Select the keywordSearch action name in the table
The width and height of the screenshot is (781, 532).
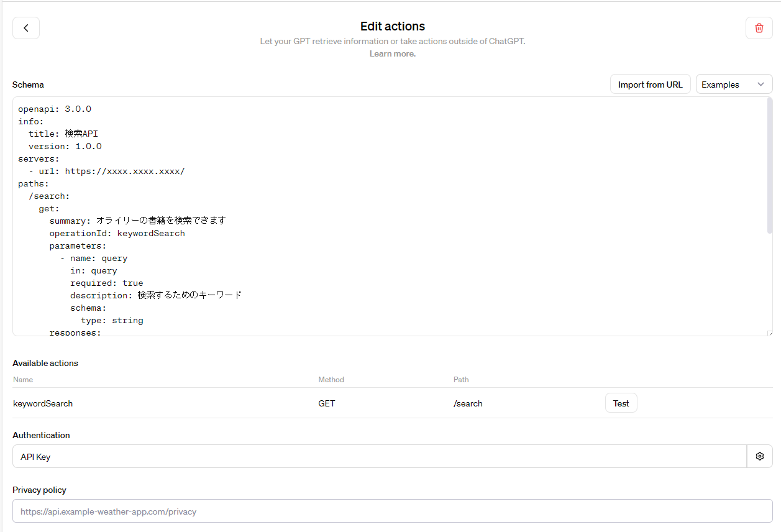click(43, 403)
